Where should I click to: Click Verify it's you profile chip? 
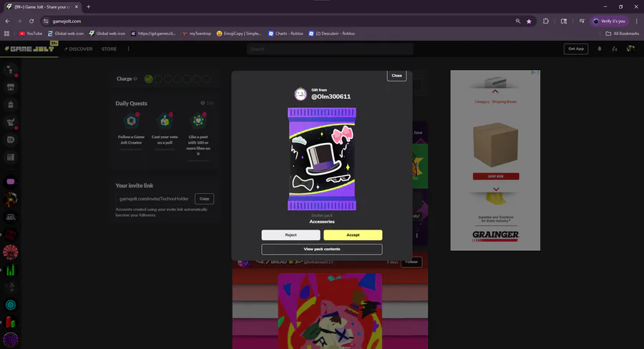(x=609, y=21)
